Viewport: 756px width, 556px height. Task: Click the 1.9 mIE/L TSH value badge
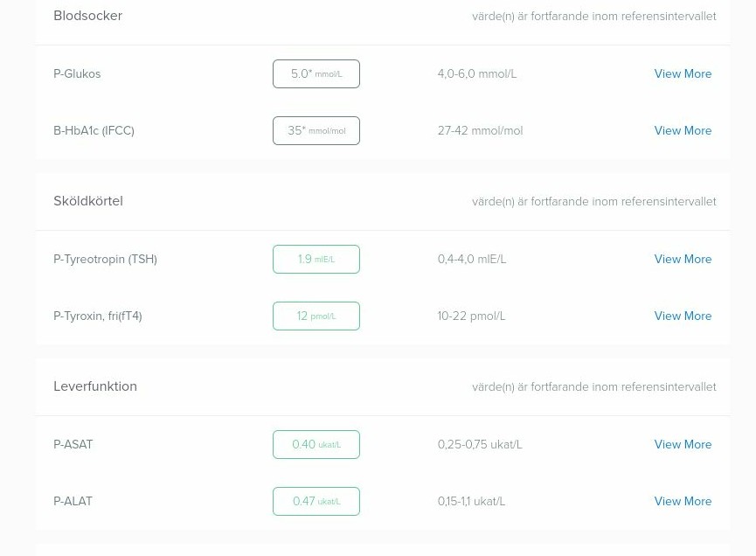[316, 260]
